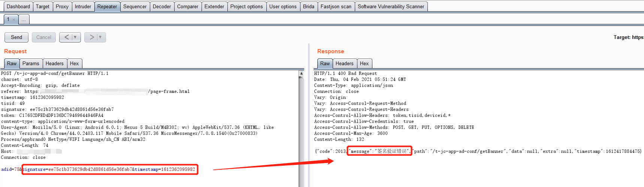644x187 pixels.
Task: Click the request pane scrollbar up arrow
Action: 301,73
